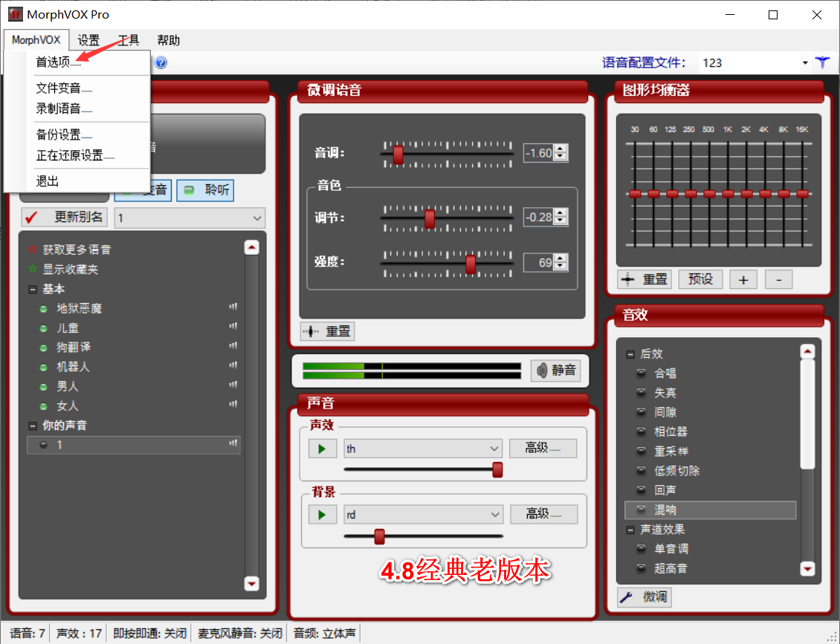Click the 获取更多语音 red star item
The width and height of the screenshot is (840, 644).
[x=69, y=250]
